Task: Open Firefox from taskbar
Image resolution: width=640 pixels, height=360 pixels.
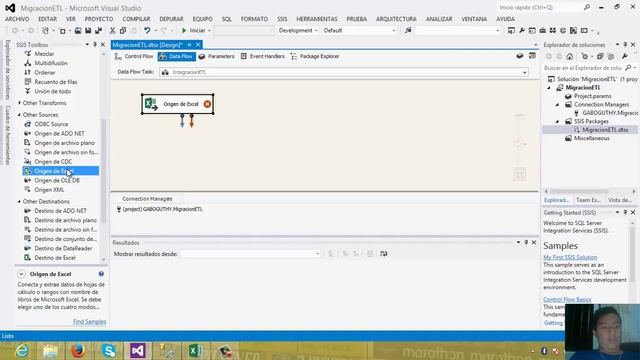Action: point(78,351)
